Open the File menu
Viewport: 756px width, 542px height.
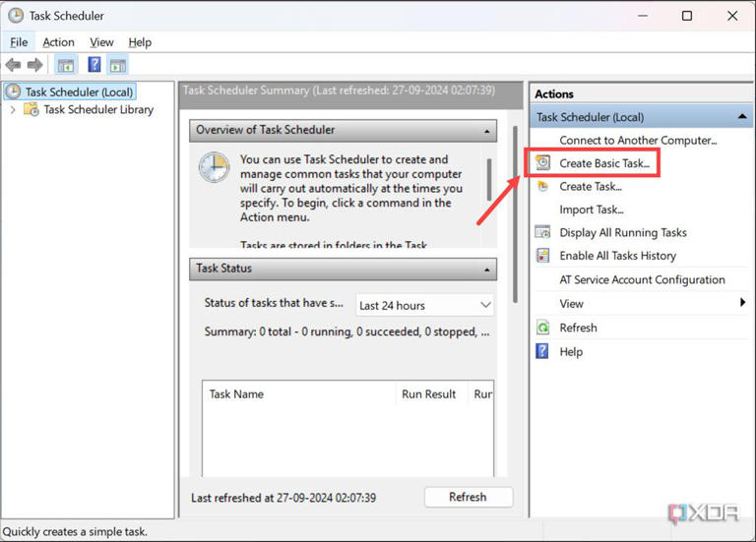tap(19, 42)
